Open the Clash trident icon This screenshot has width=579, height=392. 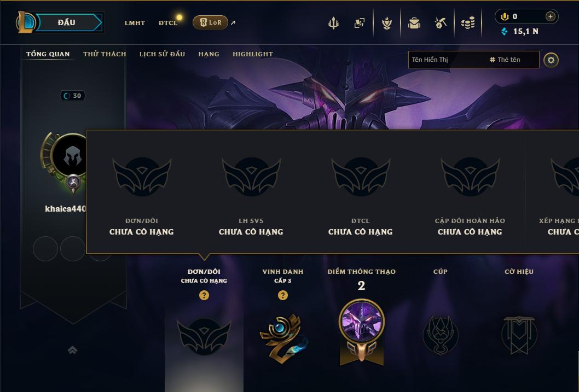tap(333, 23)
